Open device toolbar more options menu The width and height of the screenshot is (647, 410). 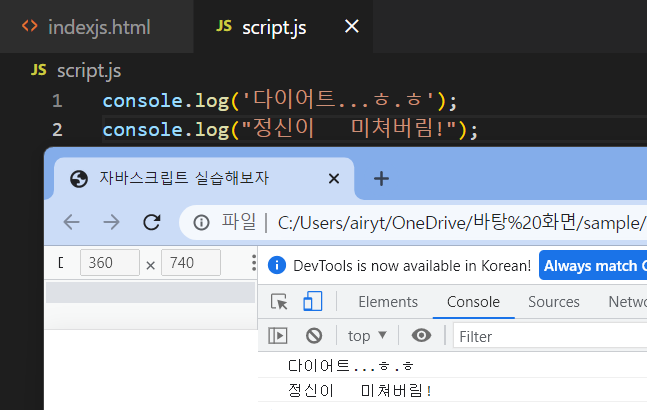coord(254,263)
